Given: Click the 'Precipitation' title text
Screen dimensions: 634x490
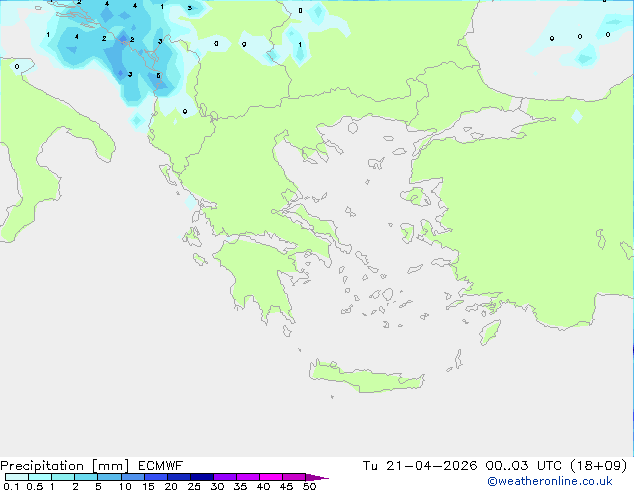Looking at the screenshot, I should [42, 466].
